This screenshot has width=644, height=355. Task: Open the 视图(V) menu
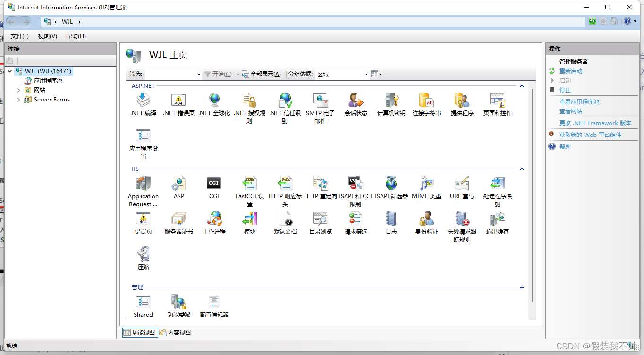pos(47,36)
